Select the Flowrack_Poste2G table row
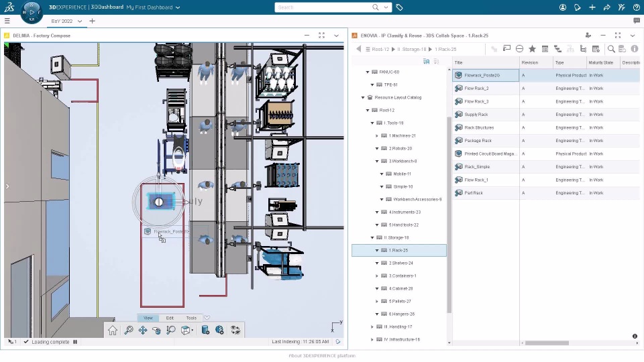644x362 pixels. 546,76
